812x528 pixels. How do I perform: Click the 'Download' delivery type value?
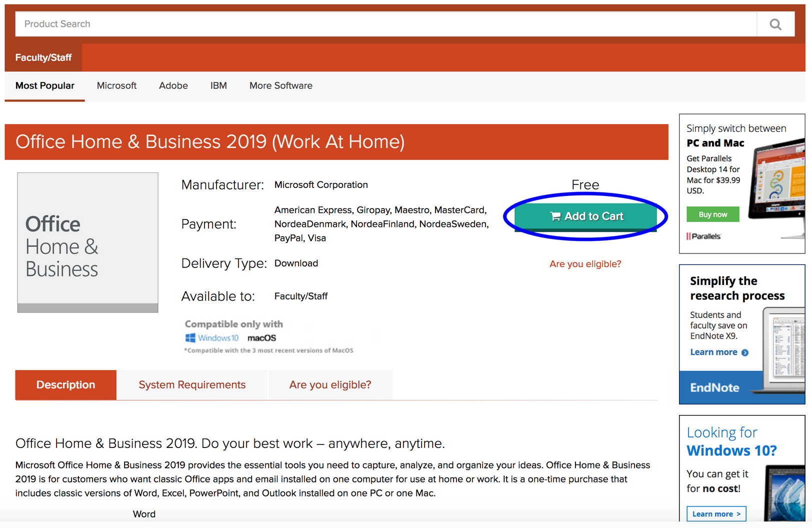pos(296,263)
